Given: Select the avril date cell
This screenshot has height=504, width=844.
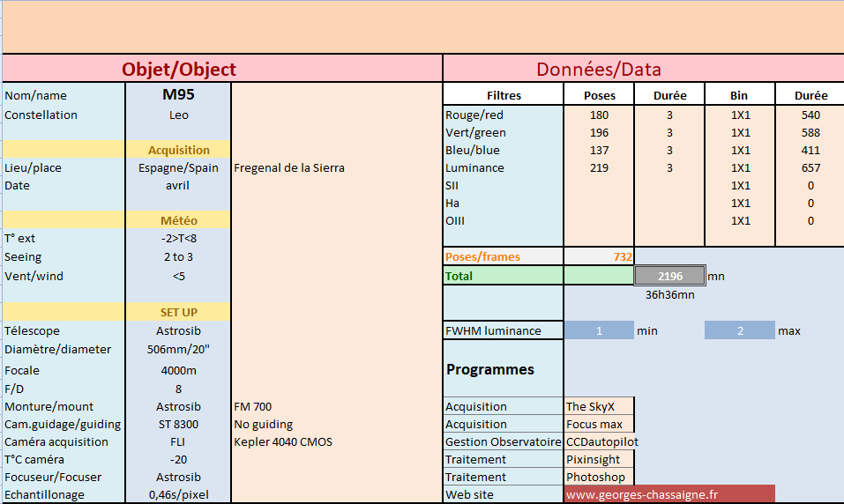Looking at the screenshot, I should click(x=178, y=185).
